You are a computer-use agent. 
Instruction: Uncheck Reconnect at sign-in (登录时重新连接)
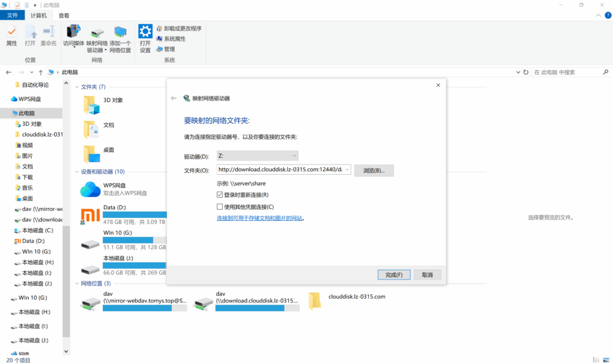point(220,195)
